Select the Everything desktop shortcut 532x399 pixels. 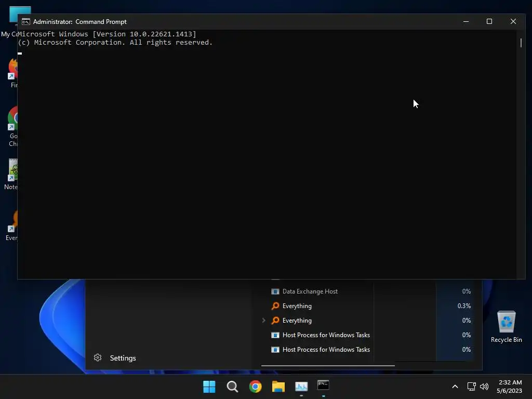click(x=11, y=225)
